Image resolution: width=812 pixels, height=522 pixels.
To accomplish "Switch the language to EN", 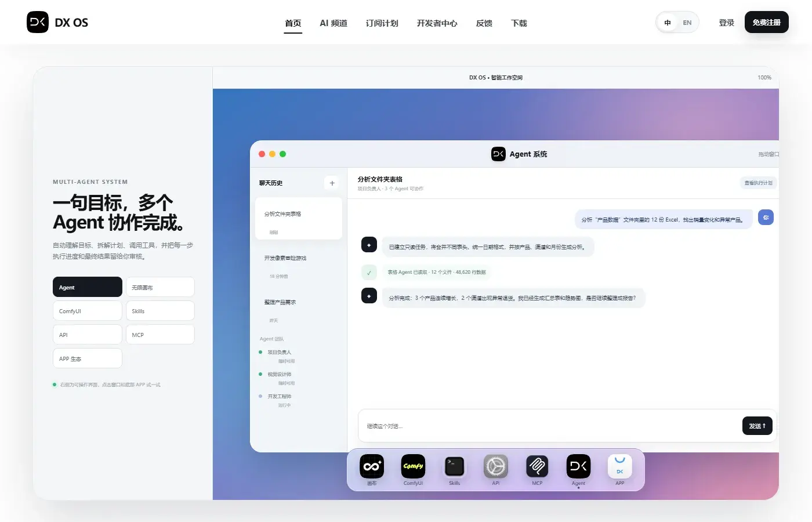I will pyautogui.click(x=687, y=23).
